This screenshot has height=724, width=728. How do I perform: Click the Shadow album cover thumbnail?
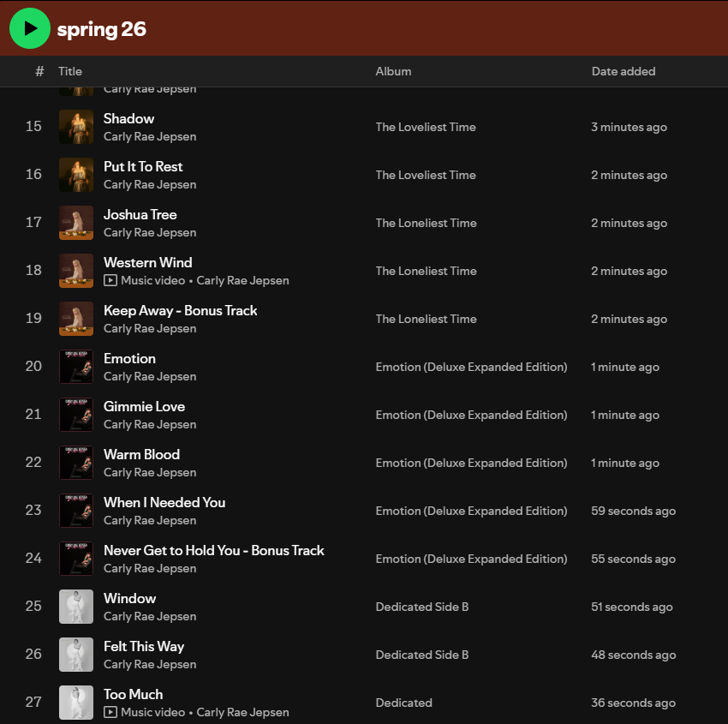click(x=76, y=127)
